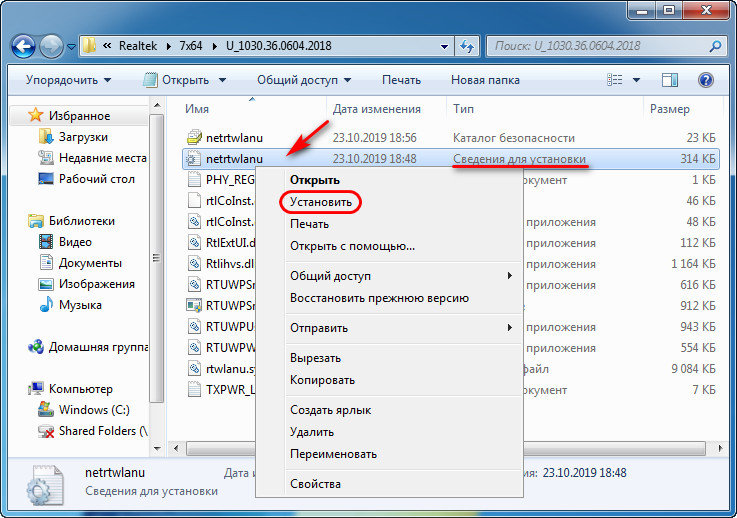Open Рабочий стол in navigation pane
The height and width of the screenshot is (518, 737).
[97, 179]
